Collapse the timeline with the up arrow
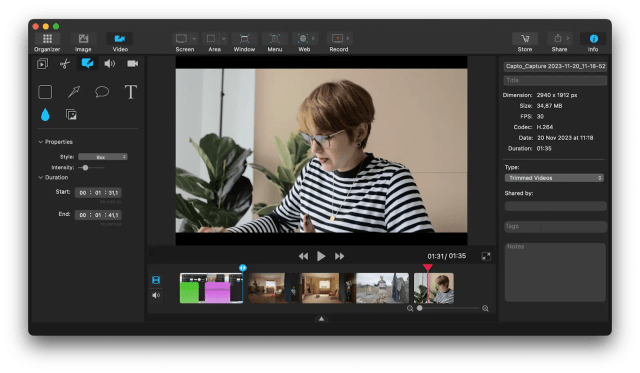 tap(321, 319)
